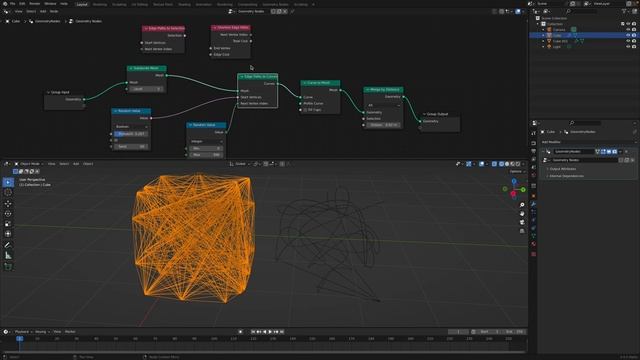Open Output properties tab icon
The width and height of the screenshot is (640, 360).
(x=533, y=151)
